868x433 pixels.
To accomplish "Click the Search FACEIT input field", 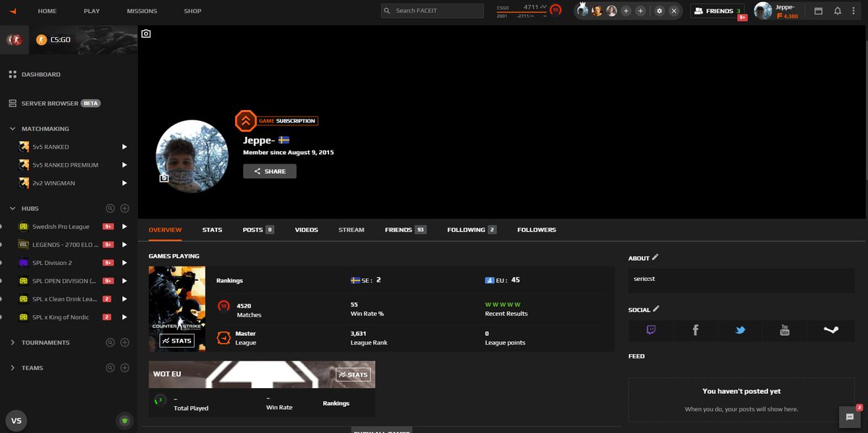I will click(432, 11).
